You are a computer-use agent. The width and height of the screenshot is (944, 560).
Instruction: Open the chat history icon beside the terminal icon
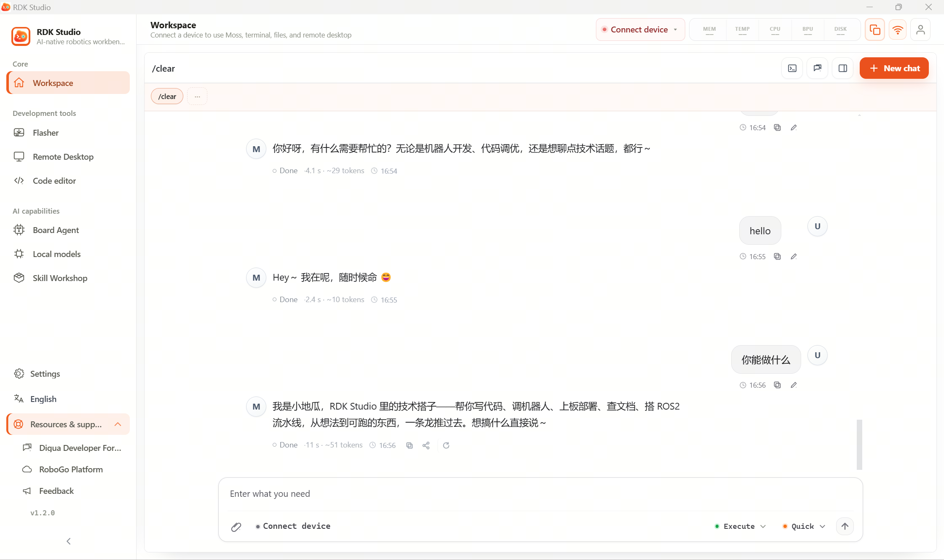(x=818, y=68)
